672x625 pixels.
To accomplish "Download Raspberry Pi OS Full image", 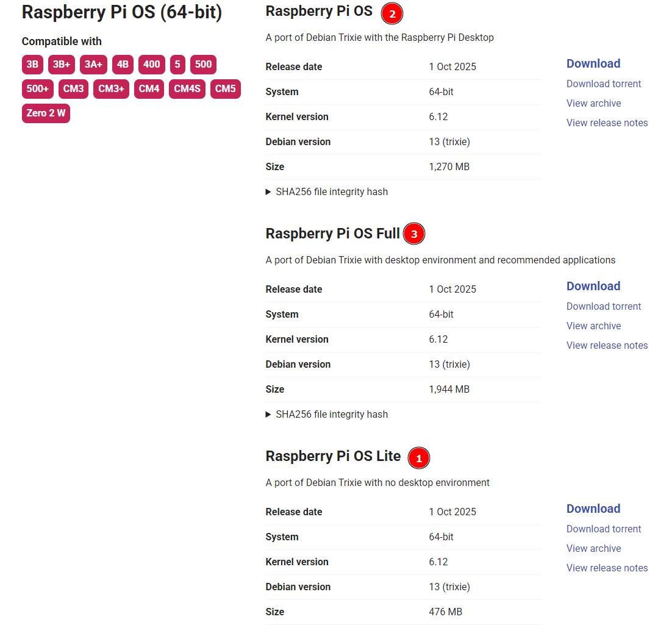I will pos(593,286).
